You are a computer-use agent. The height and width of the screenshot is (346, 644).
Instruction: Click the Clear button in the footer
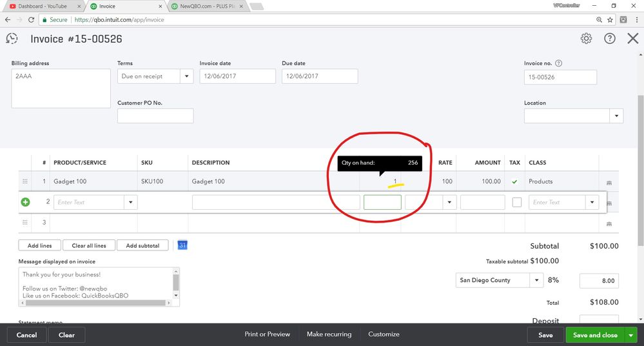pos(66,335)
